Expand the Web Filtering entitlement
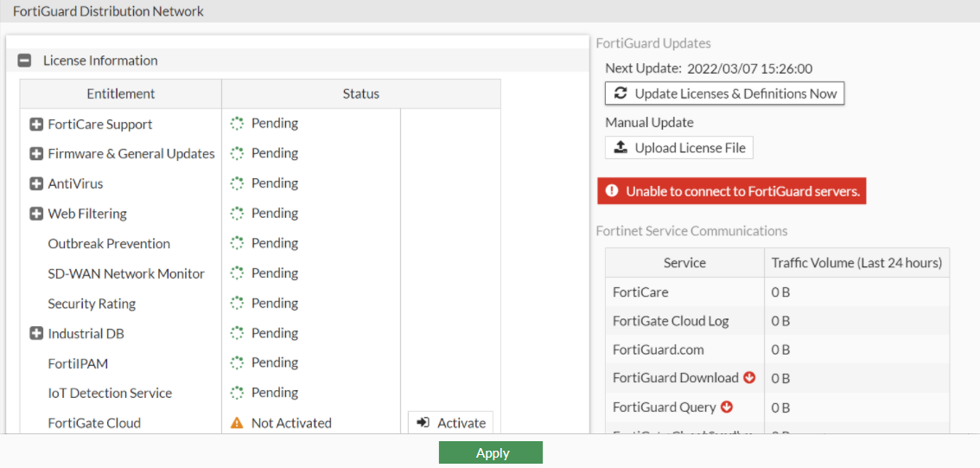The width and height of the screenshot is (980, 468). [36, 214]
